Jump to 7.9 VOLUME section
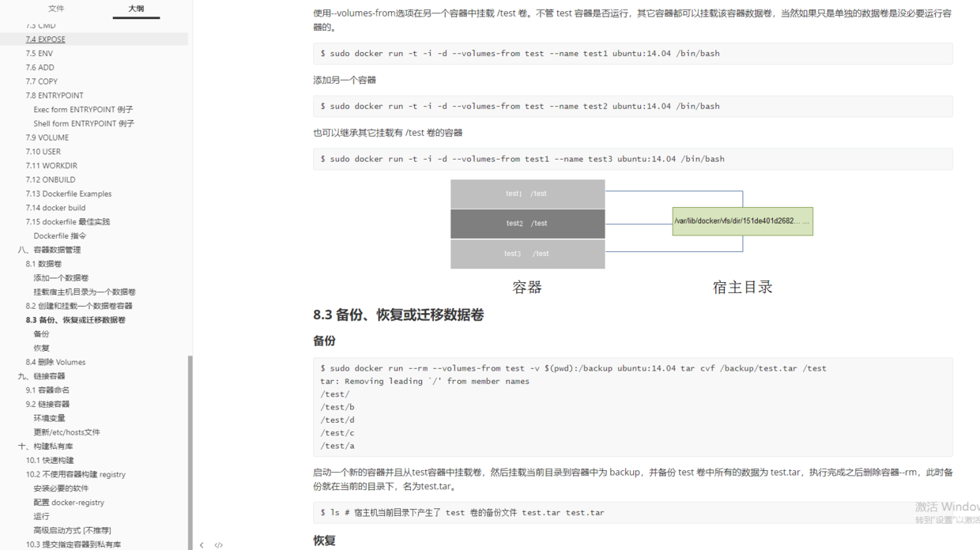 coord(47,137)
